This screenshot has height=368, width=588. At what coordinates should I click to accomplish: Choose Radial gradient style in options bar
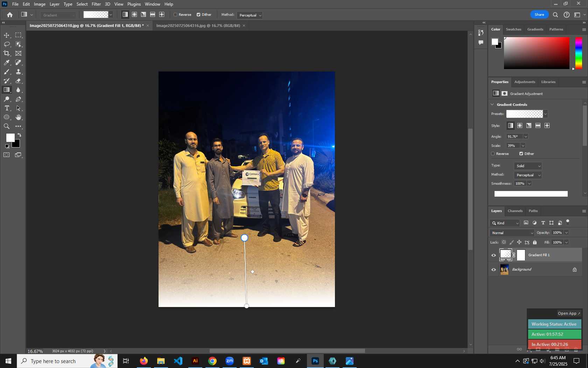click(x=134, y=15)
